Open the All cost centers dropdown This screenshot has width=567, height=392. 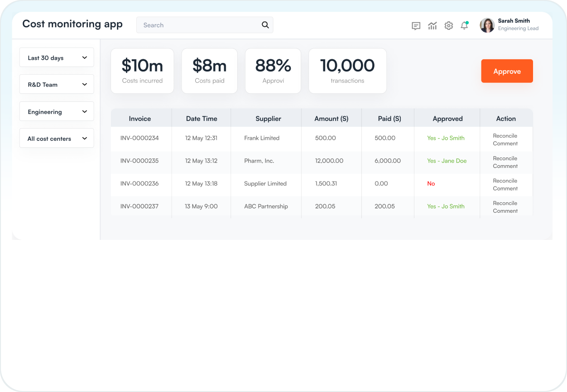(x=57, y=138)
